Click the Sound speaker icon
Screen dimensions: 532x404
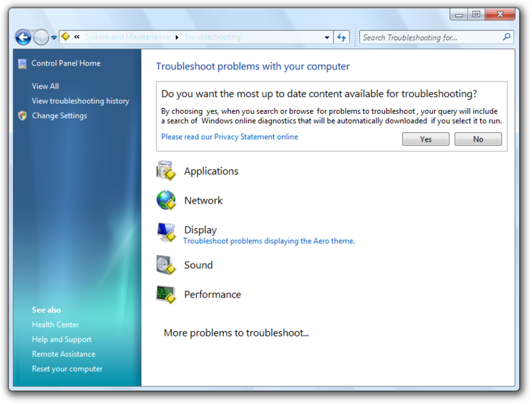pos(167,265)
